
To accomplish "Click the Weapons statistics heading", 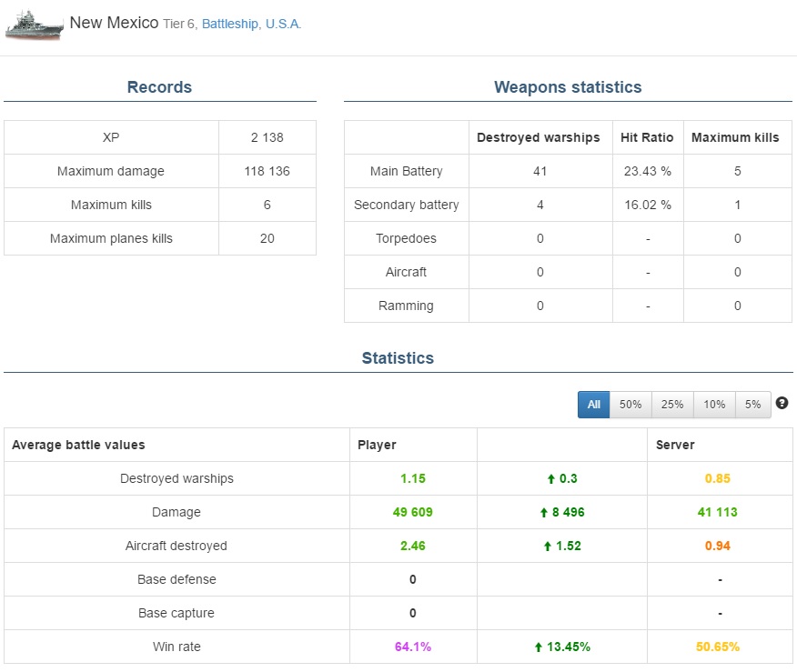I will (x=568, y=87).
